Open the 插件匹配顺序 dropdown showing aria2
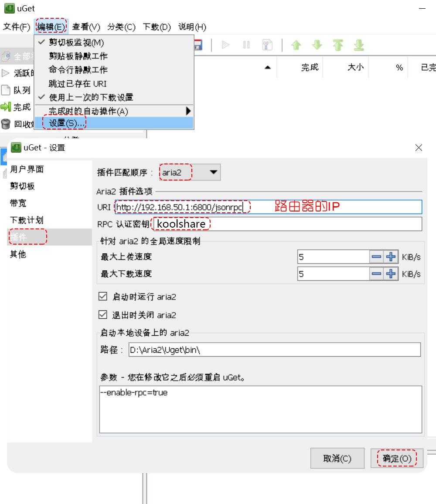This screenshot has width=436, height=504. (x=190, y=172)
